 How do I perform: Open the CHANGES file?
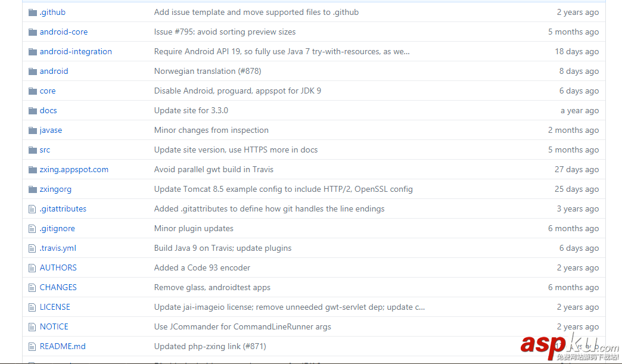pyautogui.click(x=58, y=288)
